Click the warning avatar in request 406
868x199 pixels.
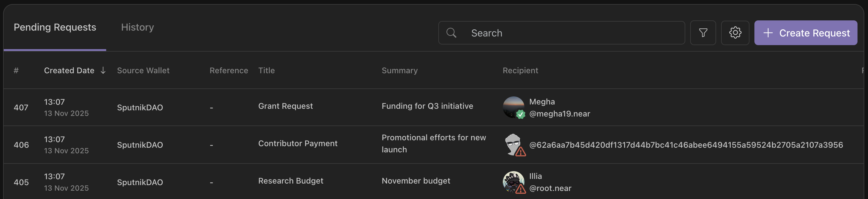[513, 145]
